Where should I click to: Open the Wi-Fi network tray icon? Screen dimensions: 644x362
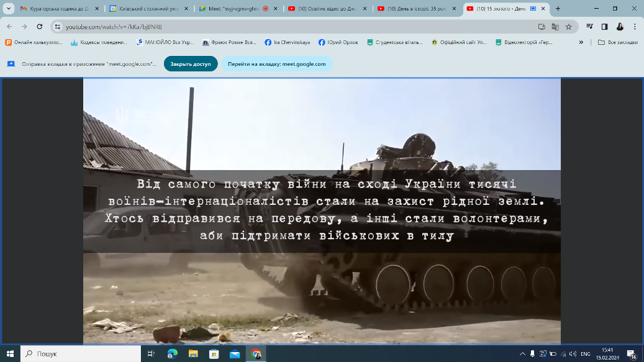click(x=563, y=354)
